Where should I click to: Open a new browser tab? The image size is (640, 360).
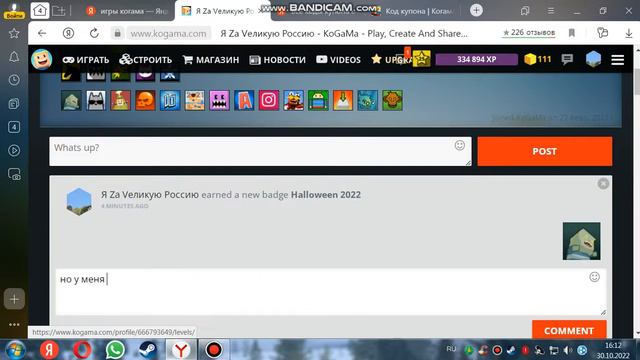[476, 10]
